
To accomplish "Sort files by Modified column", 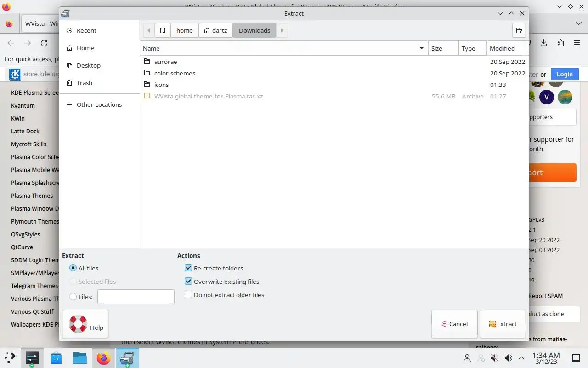I will (507, 48).
